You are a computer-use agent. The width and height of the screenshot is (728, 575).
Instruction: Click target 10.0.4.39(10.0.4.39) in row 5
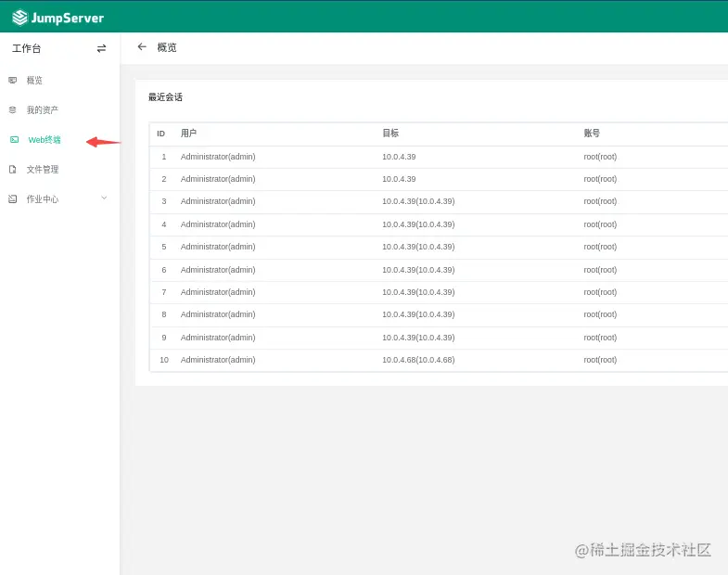pyautogui.click(x=418, y=247)
